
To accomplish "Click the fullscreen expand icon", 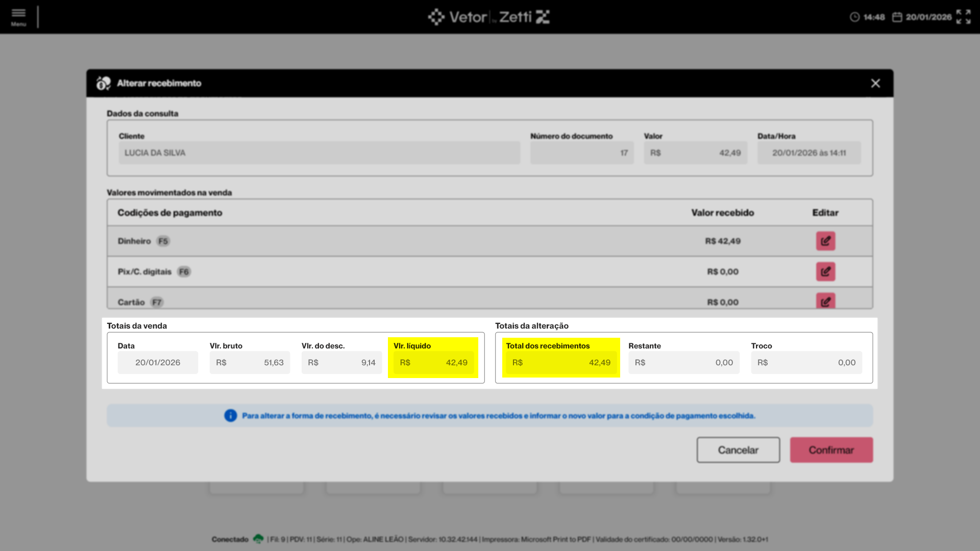I will [x=963, y=17].
